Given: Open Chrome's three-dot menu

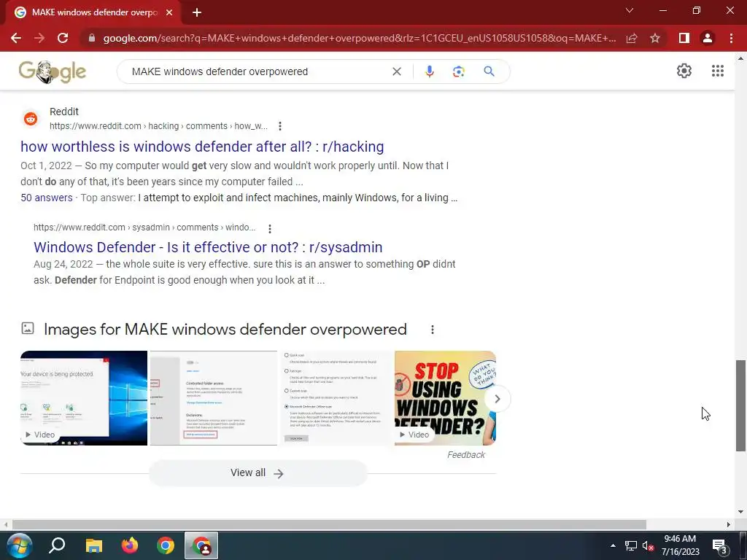Looking at the screenshot, I should pyautogui.click(x=731, y=38).
